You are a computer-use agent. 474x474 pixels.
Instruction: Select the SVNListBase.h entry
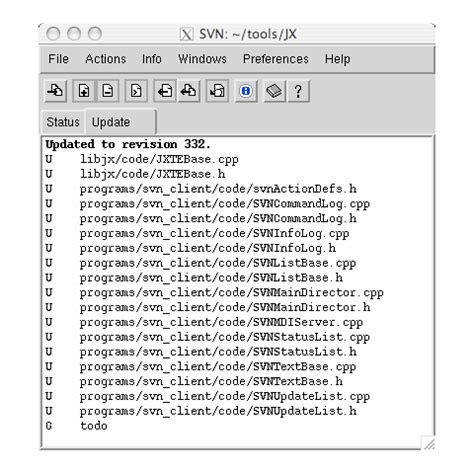tap(194, 278)
